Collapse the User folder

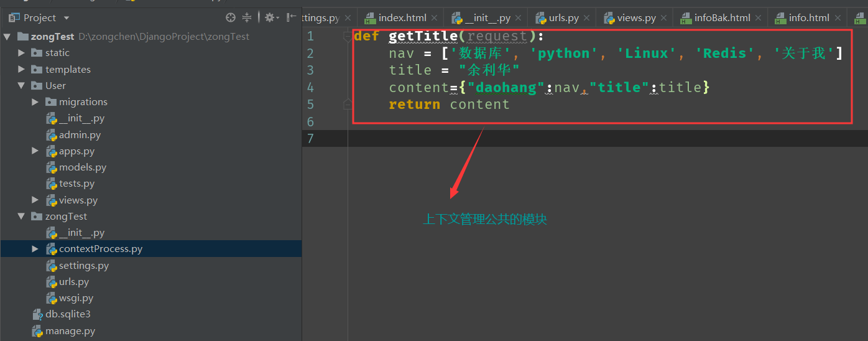(21, 85)
